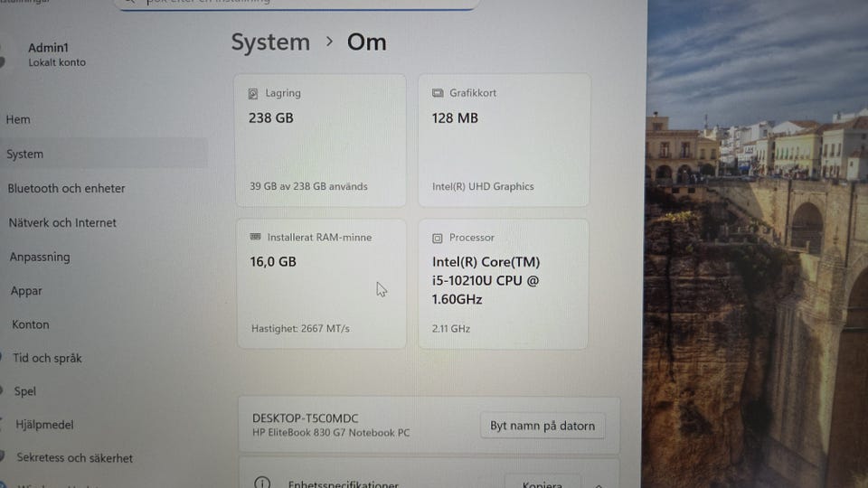Viewport: 868px width, 488px height.
Task: Click Kopiera to copy device specifications
Action: click(x=542, y=483)
